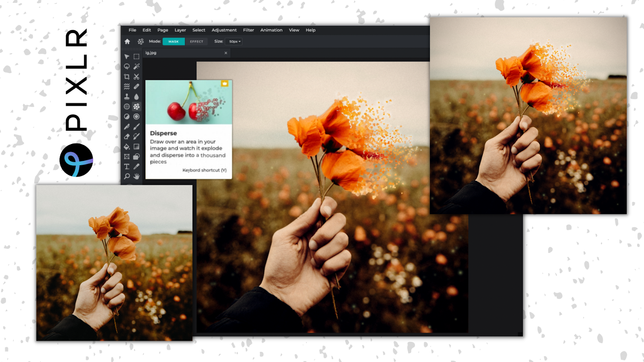Select the Eraser tool
Viewport: 644px width, 362px height.
[127, 137]
